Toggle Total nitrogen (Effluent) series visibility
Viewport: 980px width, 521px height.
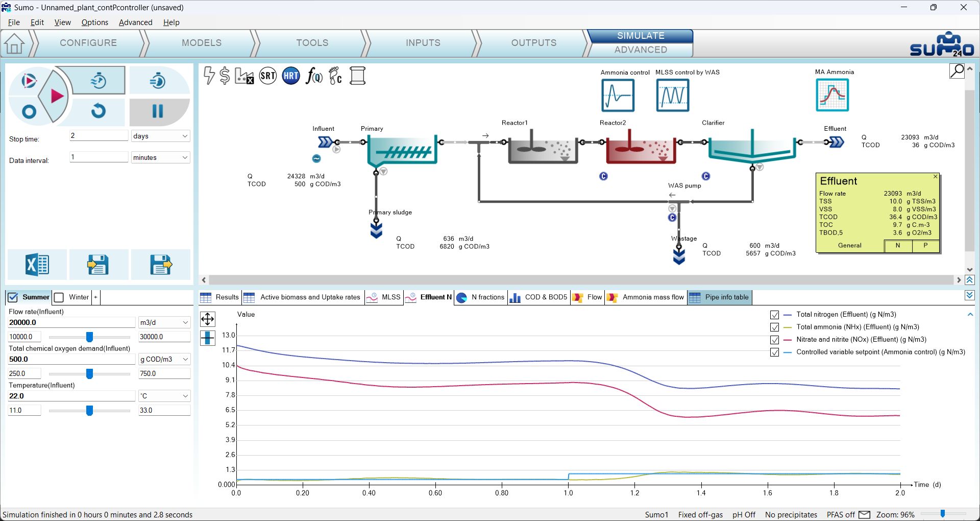[774, 315]
